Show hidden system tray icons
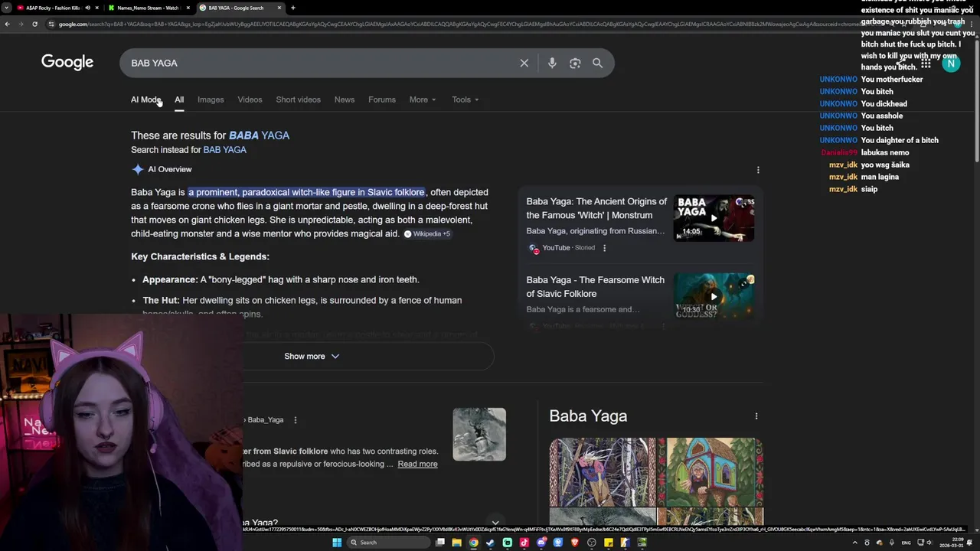The image size is (980, 551). (x=854, y=543)
